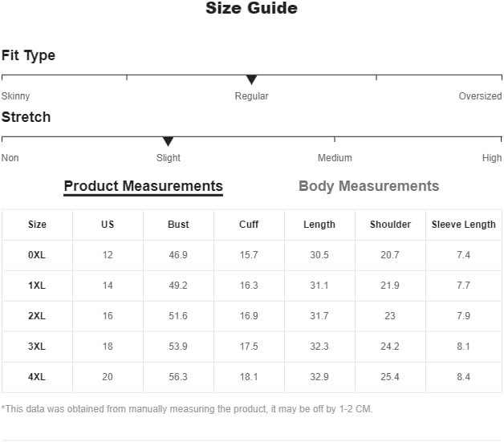
Task: Select the 3XL size row
Action: pyautogui.click(x=37, y=347)
